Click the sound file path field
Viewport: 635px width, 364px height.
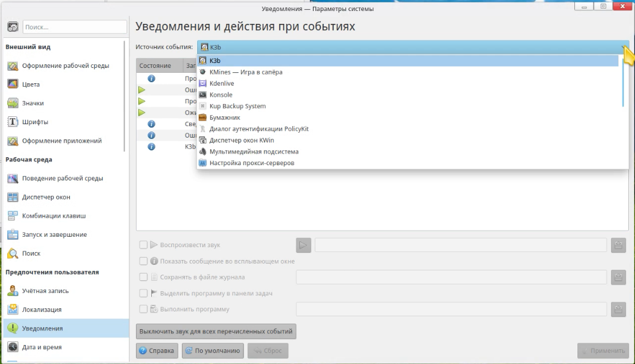(x=460, y=245)
